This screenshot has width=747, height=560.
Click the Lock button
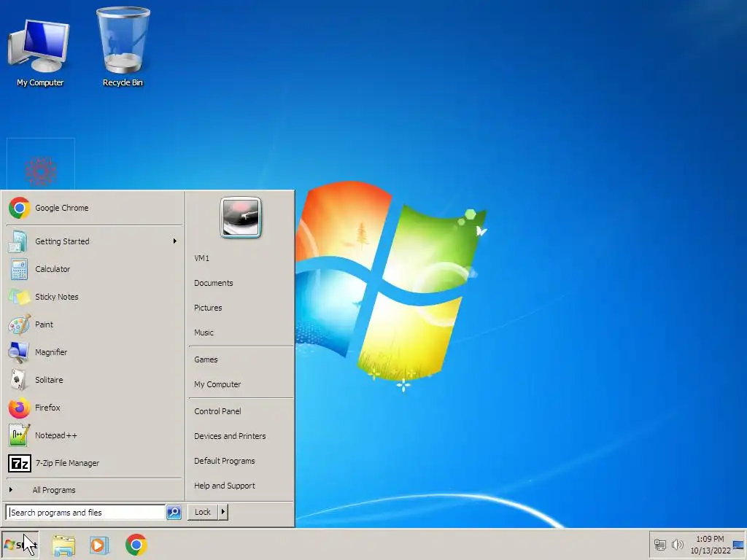tap(203, 512)
